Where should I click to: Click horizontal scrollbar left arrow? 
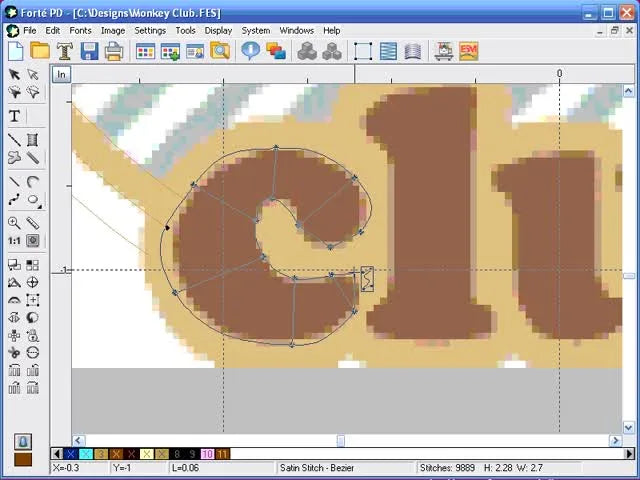79,440
